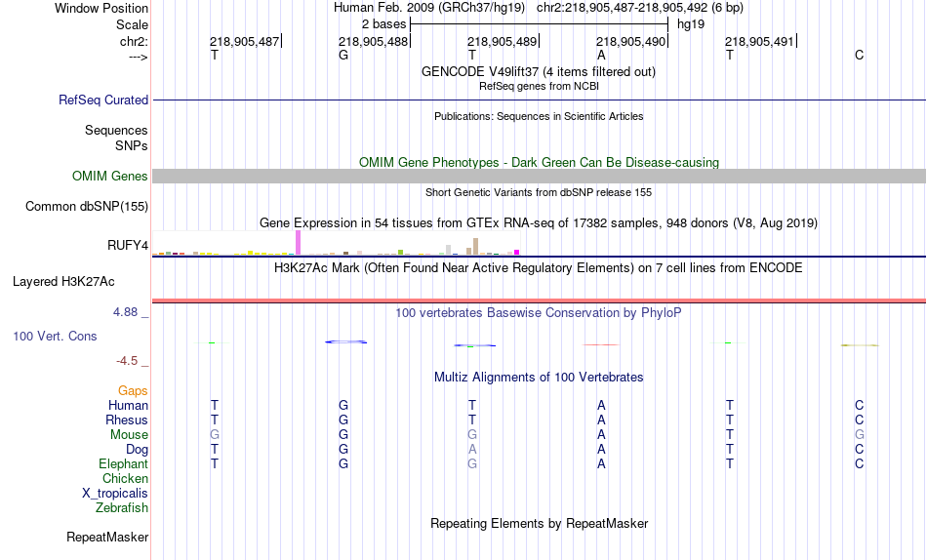This screenshot has height=560, width=927.
Task: Click the OMIM Gene Phenotypes green title
Action: pos(539,163)
